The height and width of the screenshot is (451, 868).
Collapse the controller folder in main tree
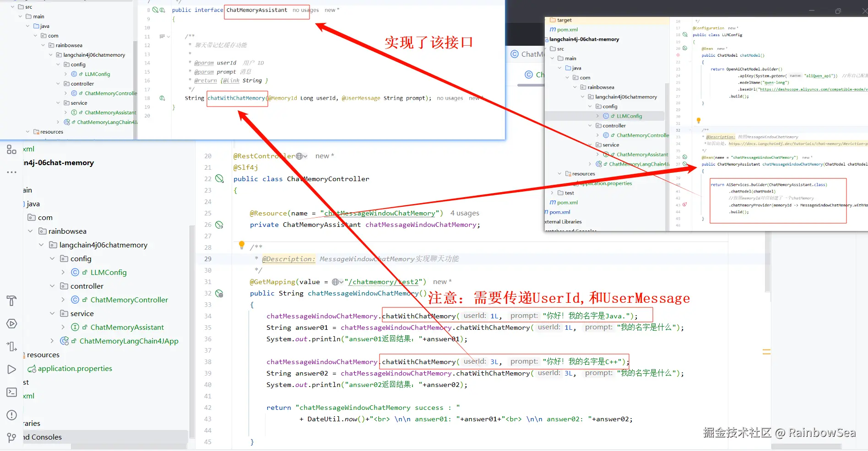click(53, 286)
